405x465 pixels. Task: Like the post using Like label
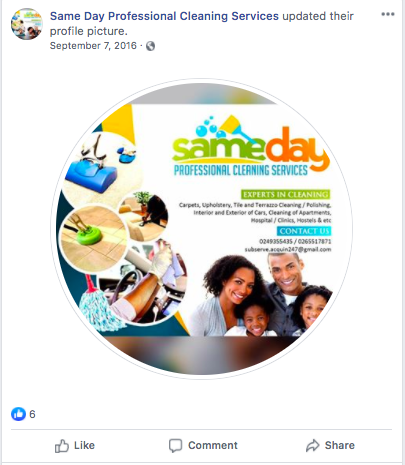pyautogui.click(x=84, y=445)
